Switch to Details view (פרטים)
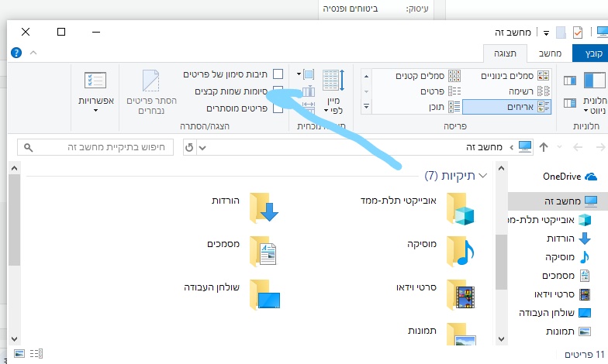Viewport: 608px width, 364px height. [x=440, y=91]
